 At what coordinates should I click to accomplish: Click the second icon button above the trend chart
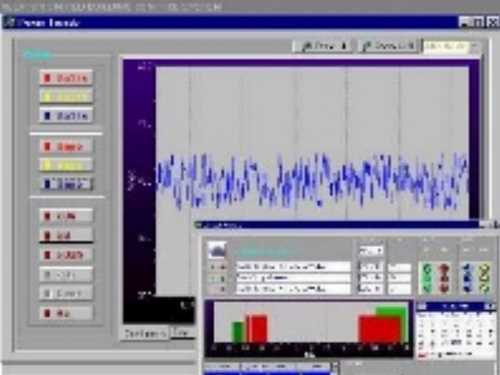(x=388, y=46)
